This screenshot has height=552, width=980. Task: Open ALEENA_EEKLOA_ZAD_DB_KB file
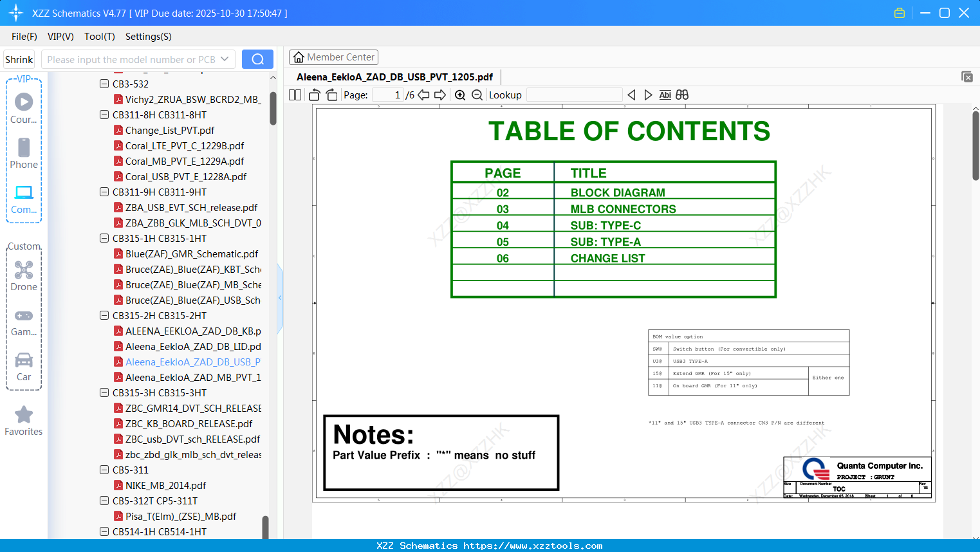[187, 331]
